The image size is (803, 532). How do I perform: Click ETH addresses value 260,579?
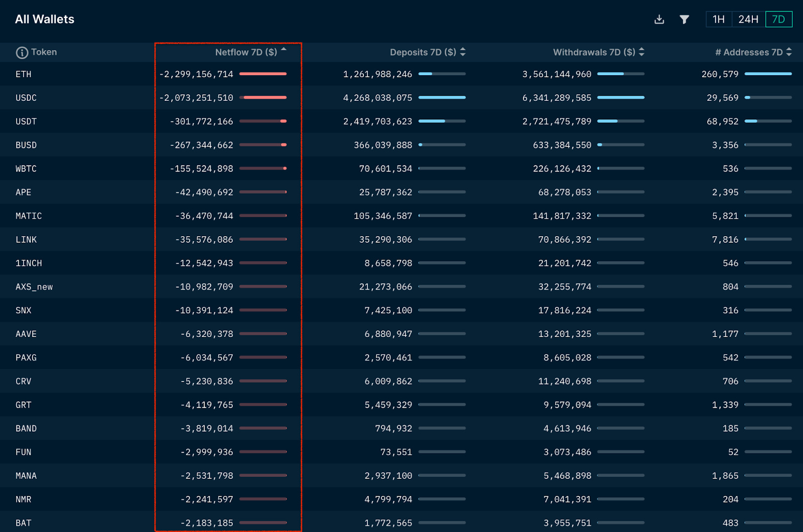720,74
